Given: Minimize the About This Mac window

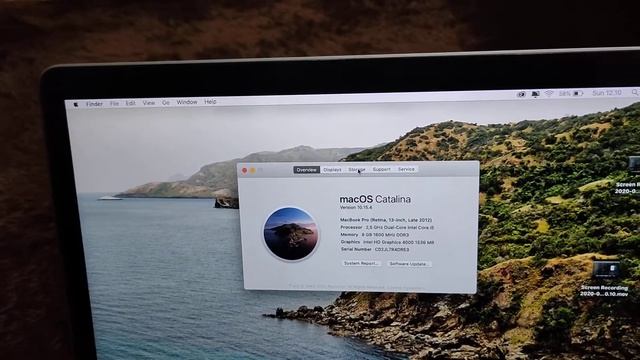Looking at the screenshot, I should (253, 170).
